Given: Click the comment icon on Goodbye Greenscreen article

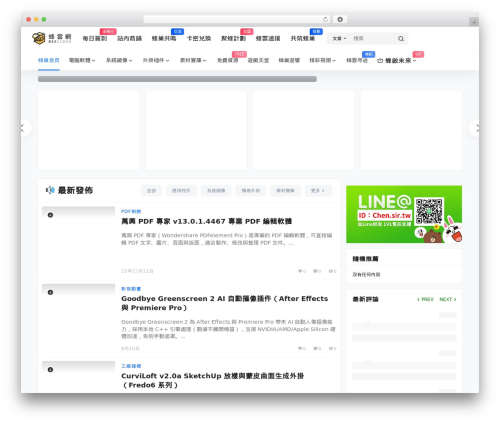Looking at the screenshot, I should 315,348.
